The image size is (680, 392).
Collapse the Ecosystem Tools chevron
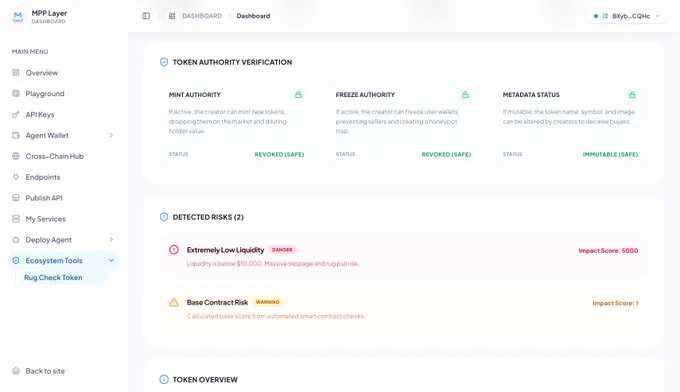click(111, 261)
